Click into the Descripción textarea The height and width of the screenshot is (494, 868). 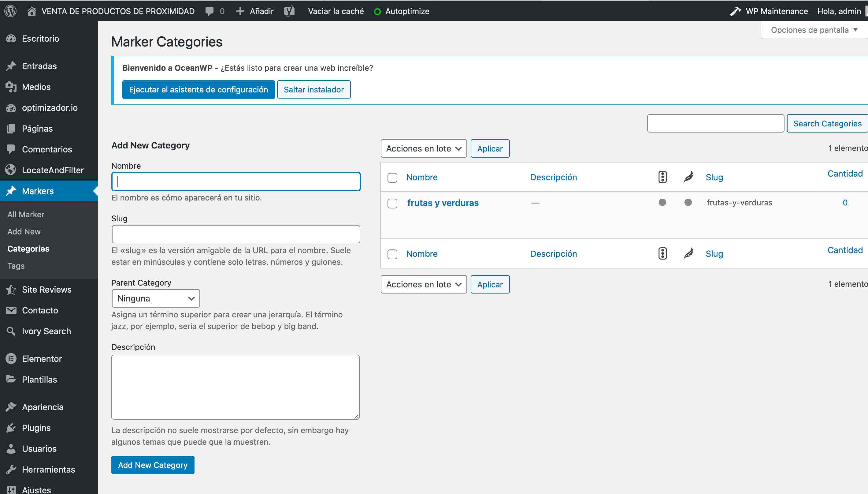[236, 387]
